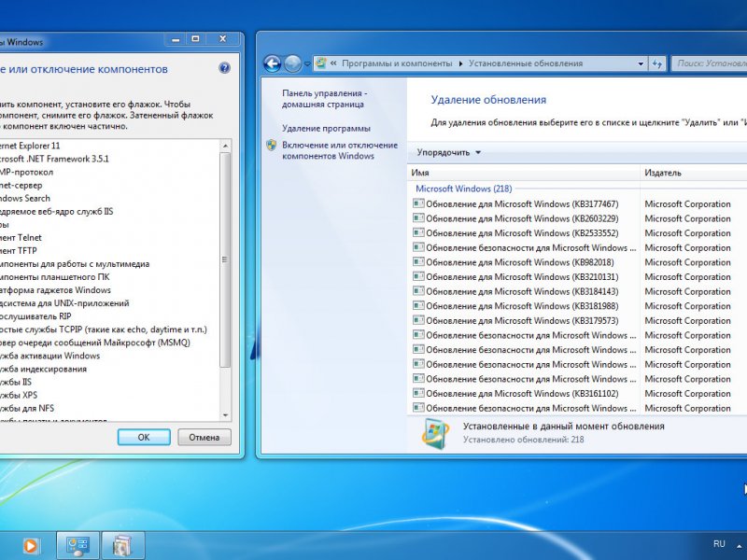The height and width of the screenshot is (560, 747).
Task: Open Windows Media Player from the taskbar
Action: coord(31,546)
